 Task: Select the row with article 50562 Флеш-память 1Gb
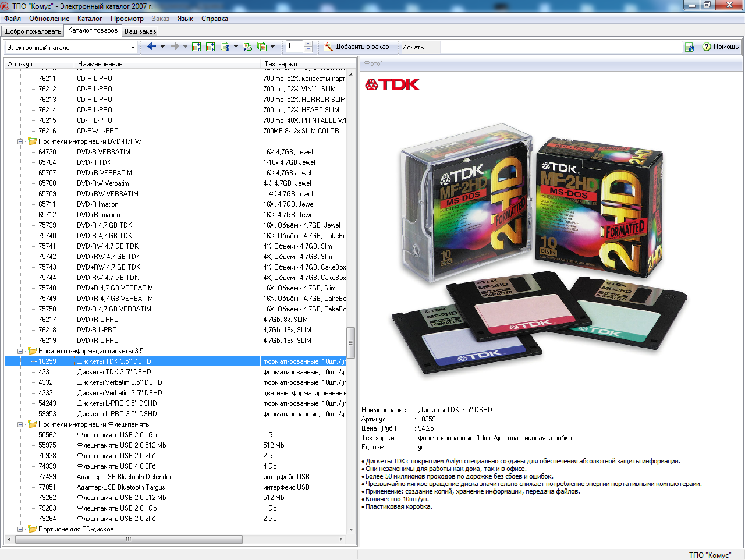(x=175, y=435)
